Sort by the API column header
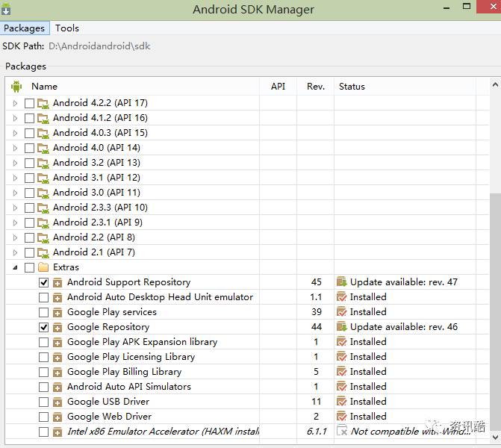 click(278, 87)
